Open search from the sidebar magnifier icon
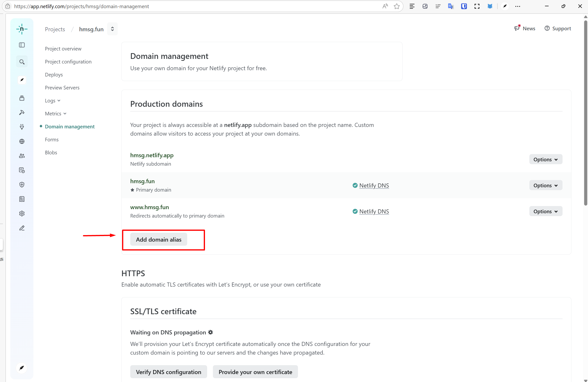 point(22,62)
